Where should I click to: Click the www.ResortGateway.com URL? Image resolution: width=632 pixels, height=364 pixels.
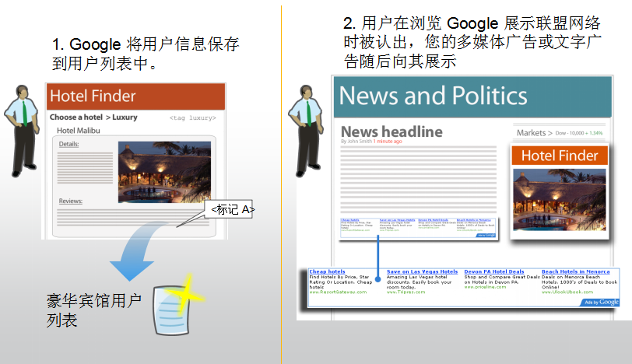(338, 292)
